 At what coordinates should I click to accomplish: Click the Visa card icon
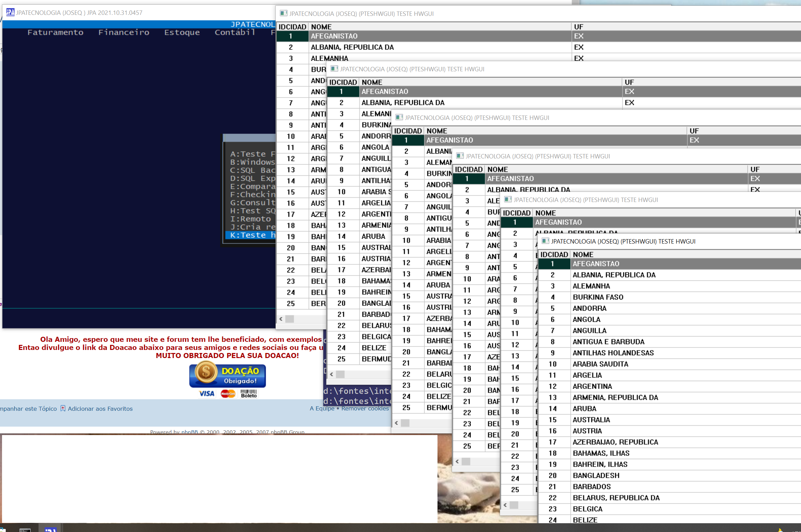206,394
